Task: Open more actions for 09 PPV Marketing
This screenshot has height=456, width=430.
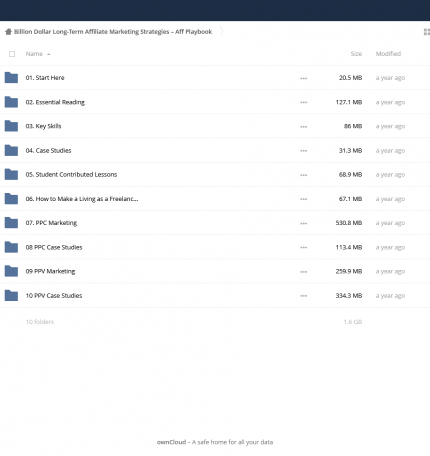Action: [303, 272]
